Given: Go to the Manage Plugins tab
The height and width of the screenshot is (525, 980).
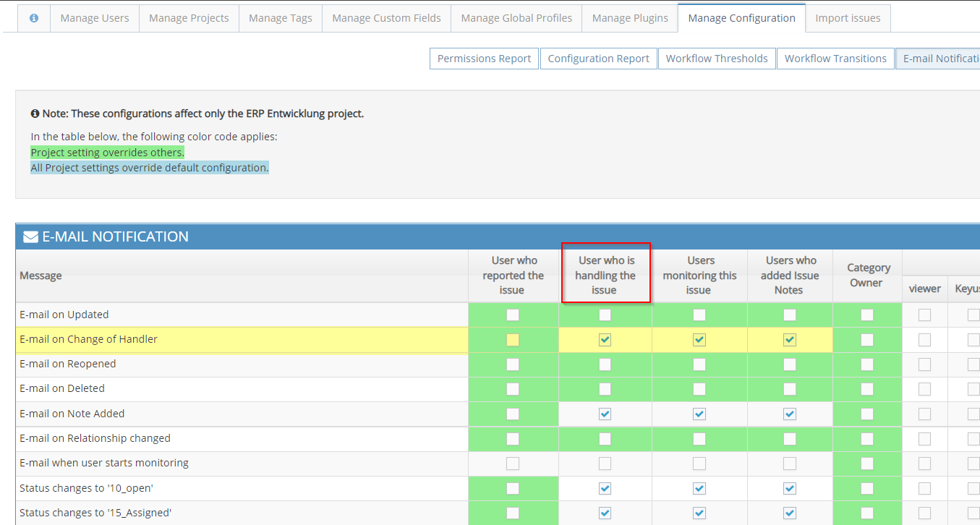Looking at the screenshot, I should click(630, 18).
